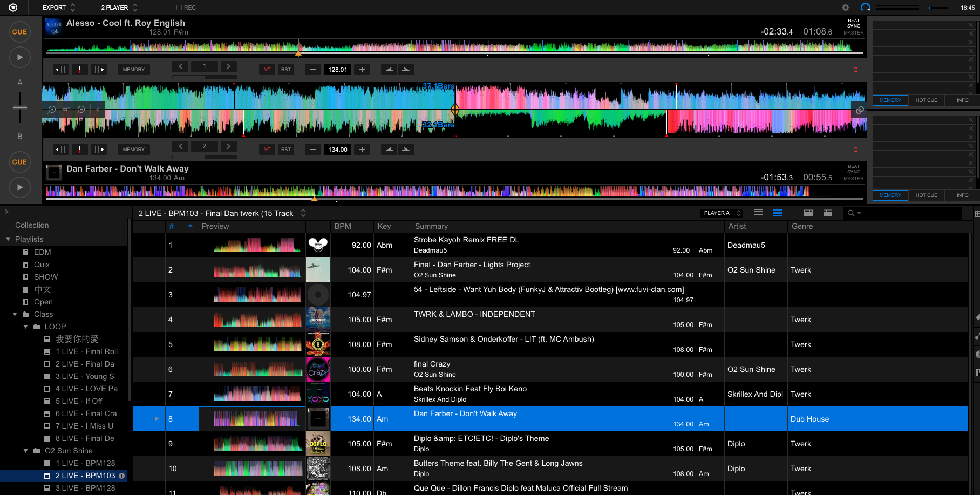
Task: Open the EDM playlist
Action: pos(42,252)
